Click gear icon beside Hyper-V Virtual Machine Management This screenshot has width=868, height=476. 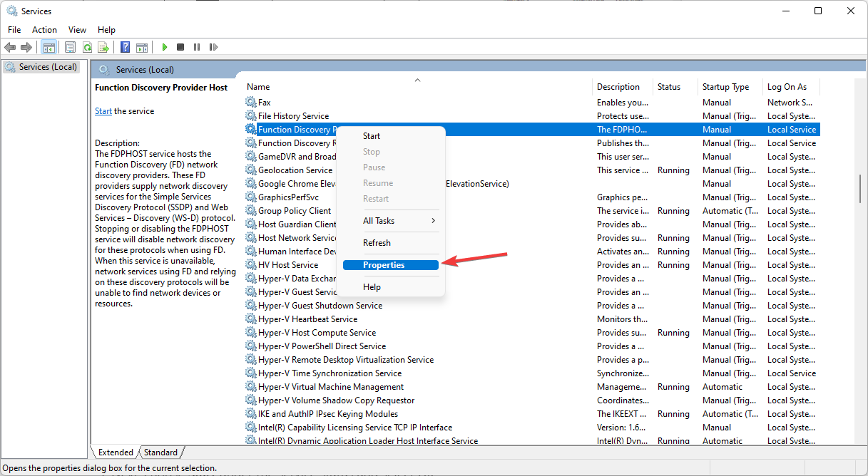coord(250,387)
